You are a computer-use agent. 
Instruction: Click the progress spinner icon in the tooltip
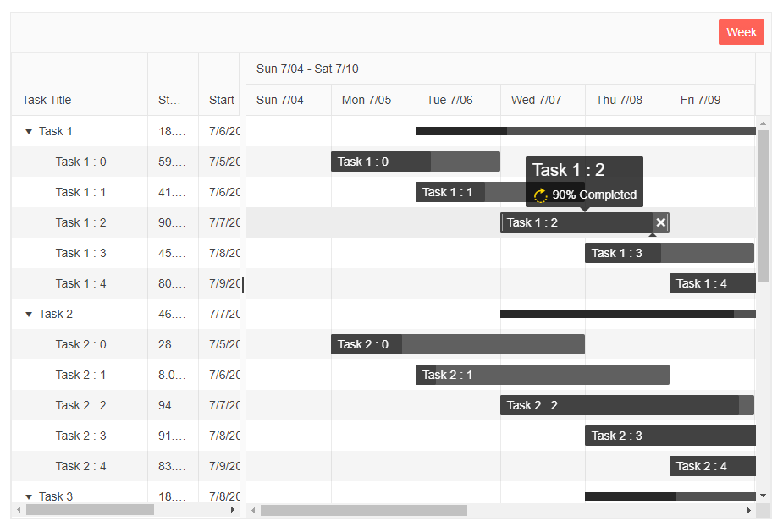[540, 195]
